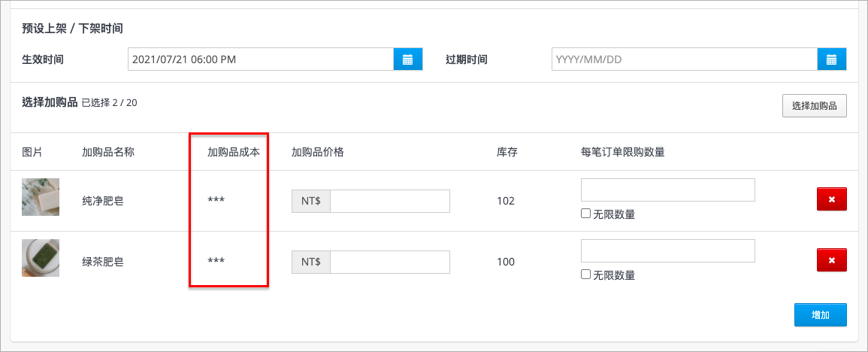This screenshot has height=352, width=868.
Task: Open the 纯净肥皂 product thumbnail
Action: click(x=41, y=197)
